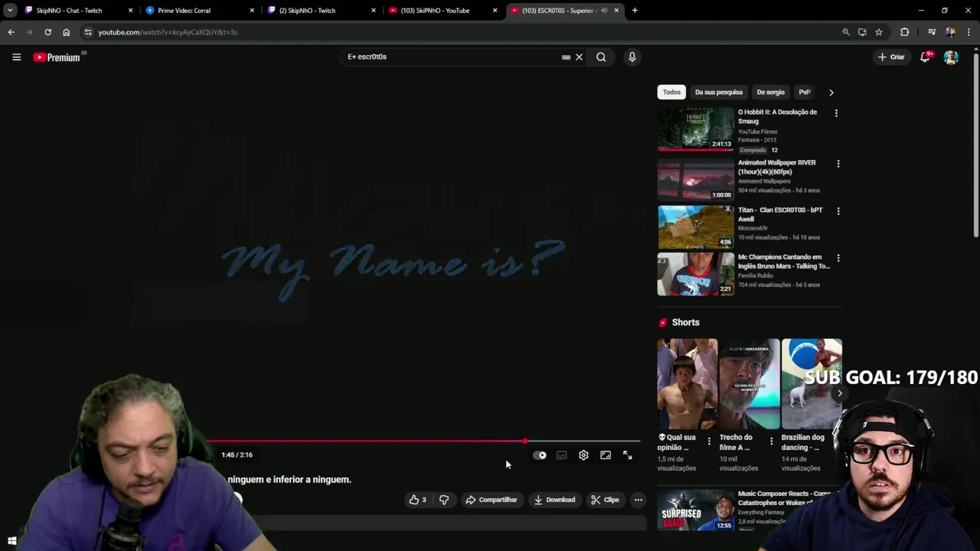Click the red playhead scrubber dot
980x551 pixels.
click(x=525, y=442)
